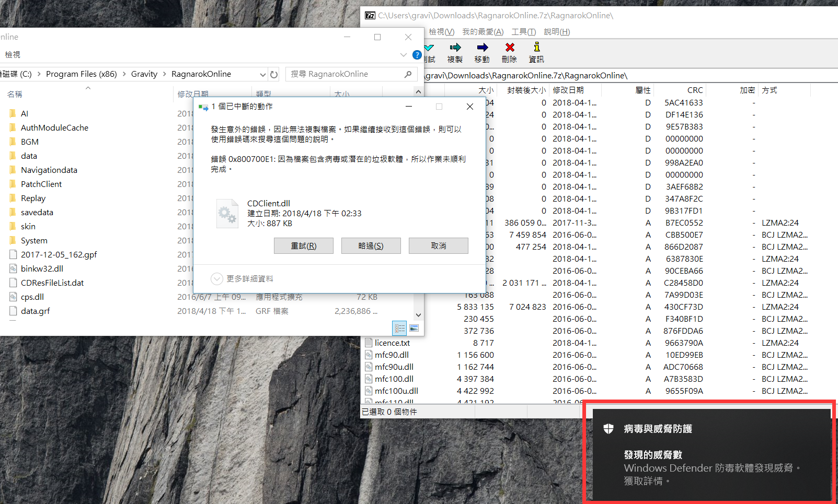This screenshot has width=838, height=504.
Task: Click the Explorer search magnifier icon
Action: click(408, 74)
